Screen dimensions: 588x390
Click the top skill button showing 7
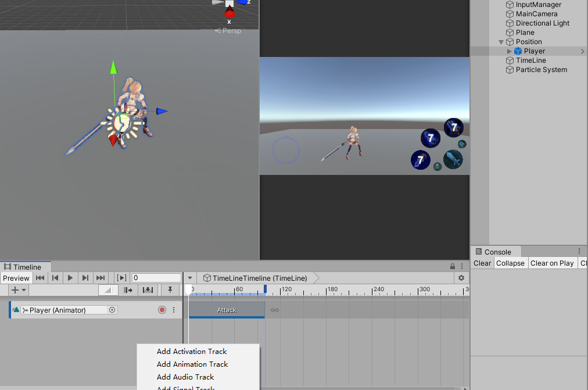(454, 127)
